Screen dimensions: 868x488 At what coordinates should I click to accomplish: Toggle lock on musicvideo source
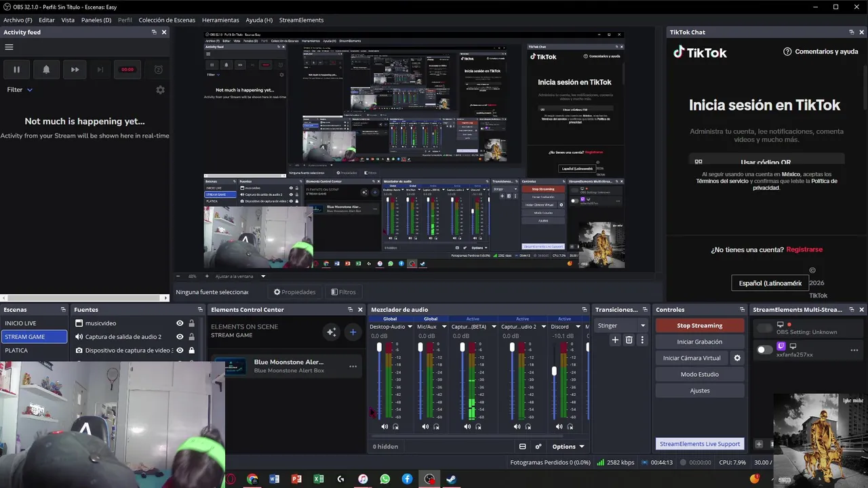(x=192, y=323)
